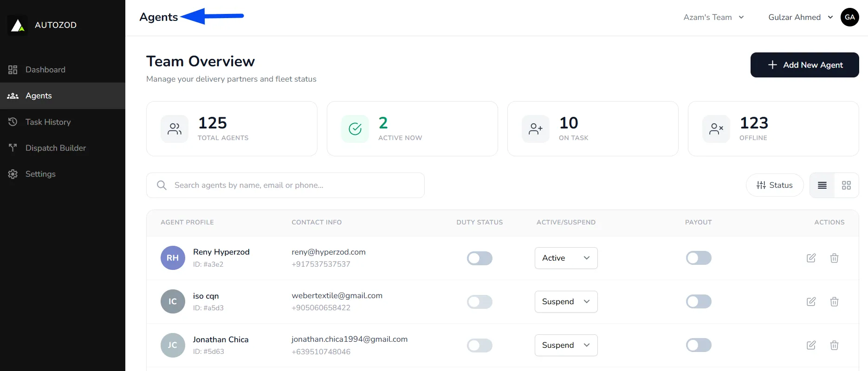Enable payout for Jonathan Chica

699,345
